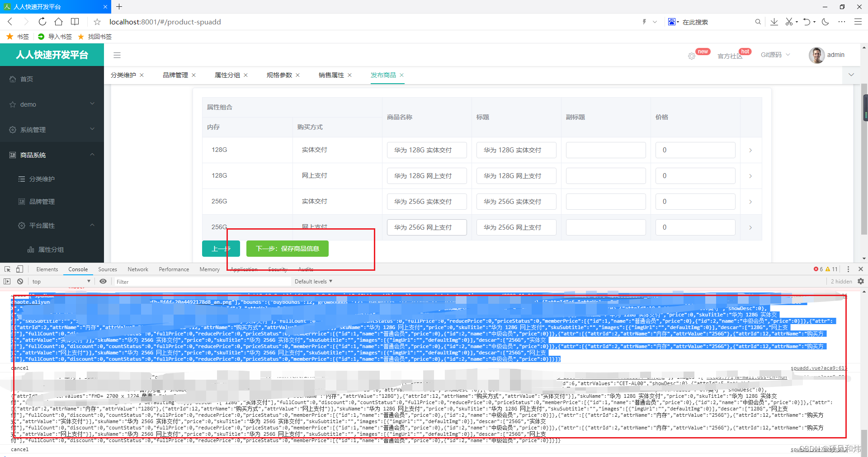Expand the demo sidebar menu

point(52,104)
